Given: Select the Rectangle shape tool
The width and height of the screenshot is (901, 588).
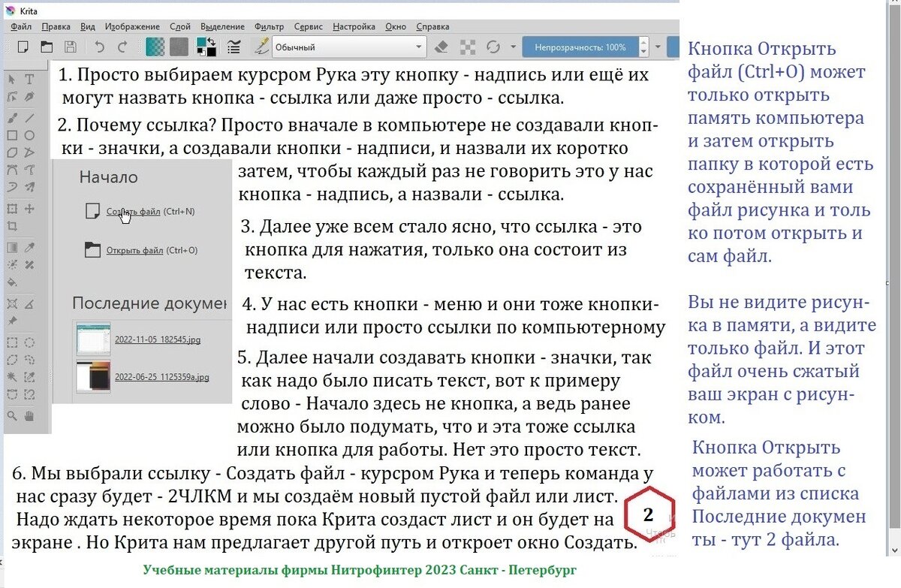Looking at the screenshot, I should 12,135.
